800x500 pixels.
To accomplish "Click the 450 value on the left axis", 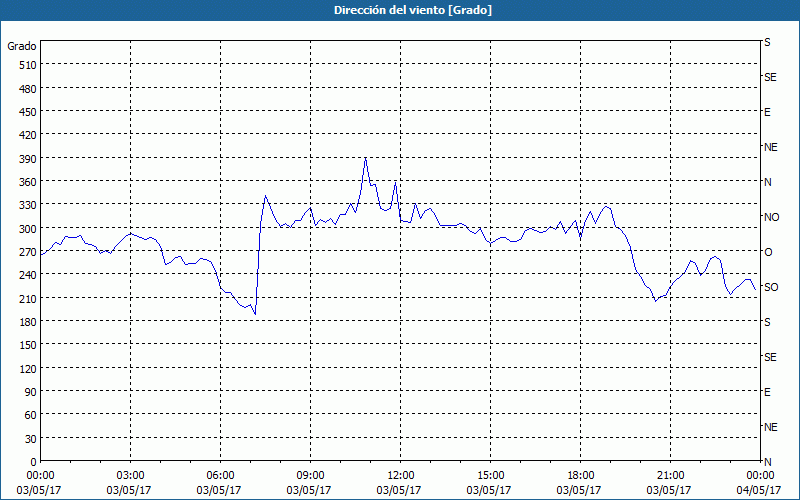I will [28, 112].
